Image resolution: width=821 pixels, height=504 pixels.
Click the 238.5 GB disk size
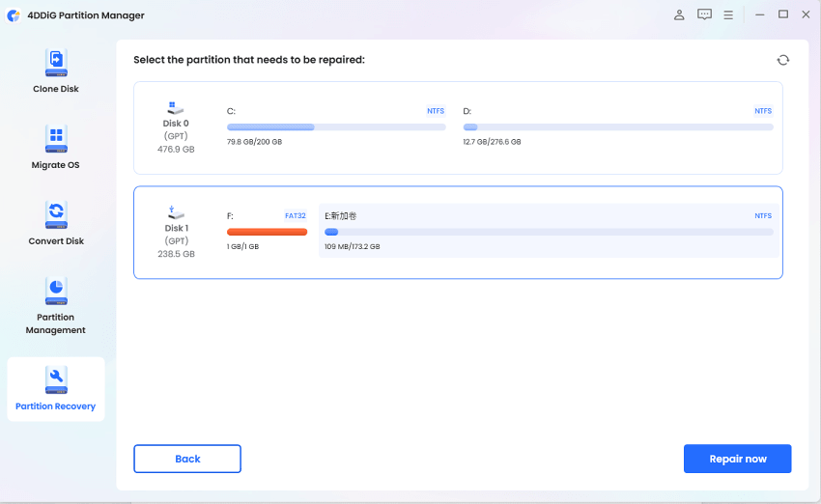pos(176,254)
